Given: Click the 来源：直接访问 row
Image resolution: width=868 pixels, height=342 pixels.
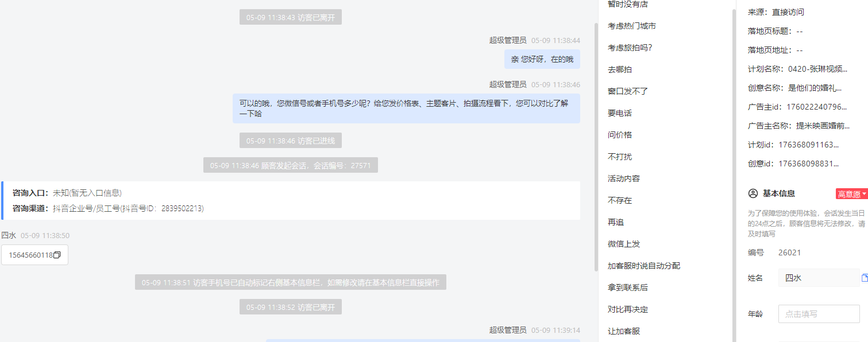Looking at the screenshot, I should click(776, 12).
